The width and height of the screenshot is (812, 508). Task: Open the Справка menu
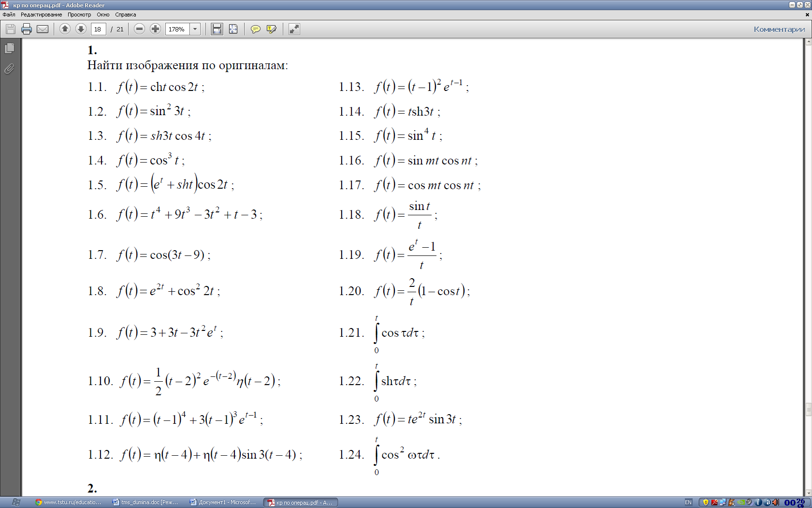(x=126, y=15)
